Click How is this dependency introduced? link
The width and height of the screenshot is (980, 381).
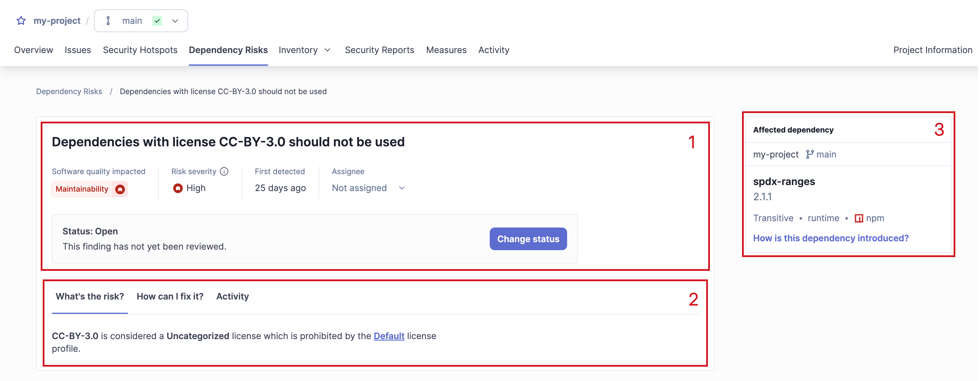click(x=831, y=238)
